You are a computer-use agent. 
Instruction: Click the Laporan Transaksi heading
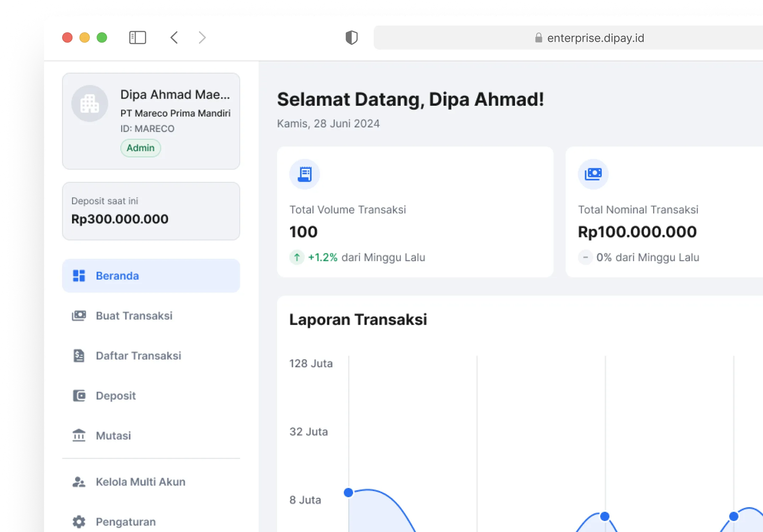[358, 319]
